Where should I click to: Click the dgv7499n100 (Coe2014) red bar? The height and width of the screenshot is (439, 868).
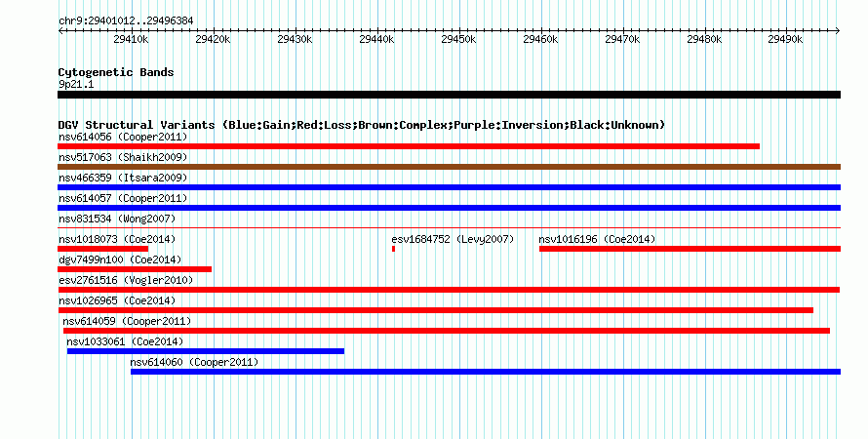click(135, 269)
